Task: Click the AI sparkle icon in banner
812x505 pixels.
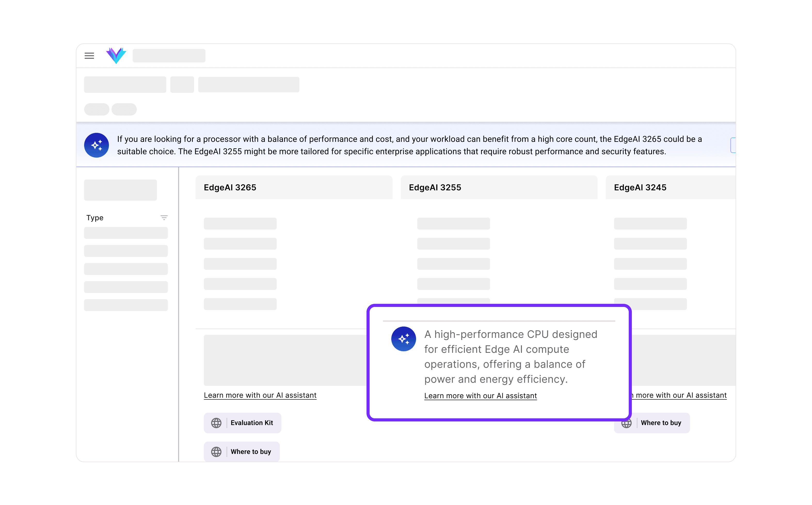Action: [97, 145]
